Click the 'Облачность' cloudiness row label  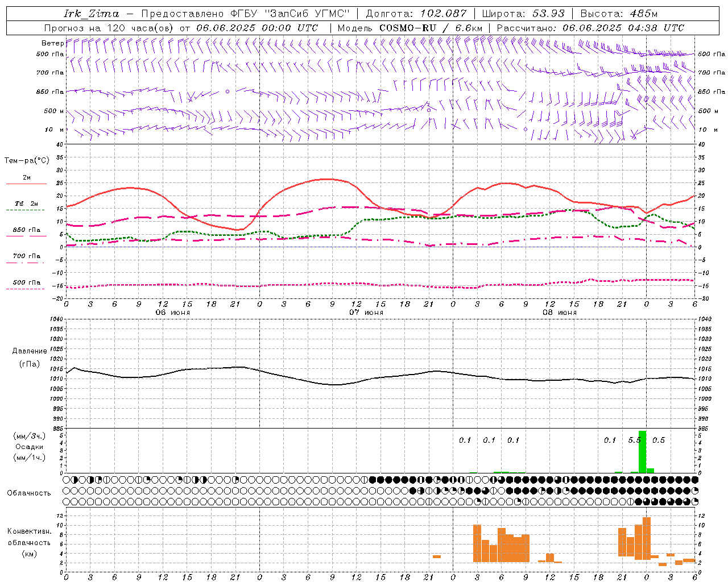point(29,493)
